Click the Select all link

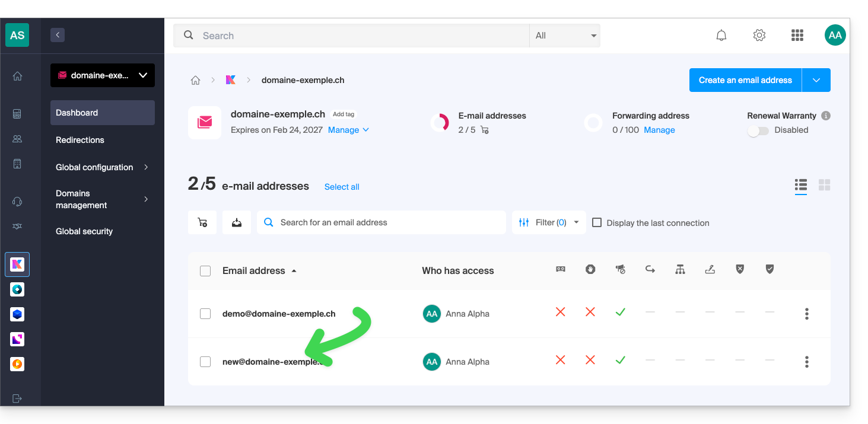click(x=342, y=187)
